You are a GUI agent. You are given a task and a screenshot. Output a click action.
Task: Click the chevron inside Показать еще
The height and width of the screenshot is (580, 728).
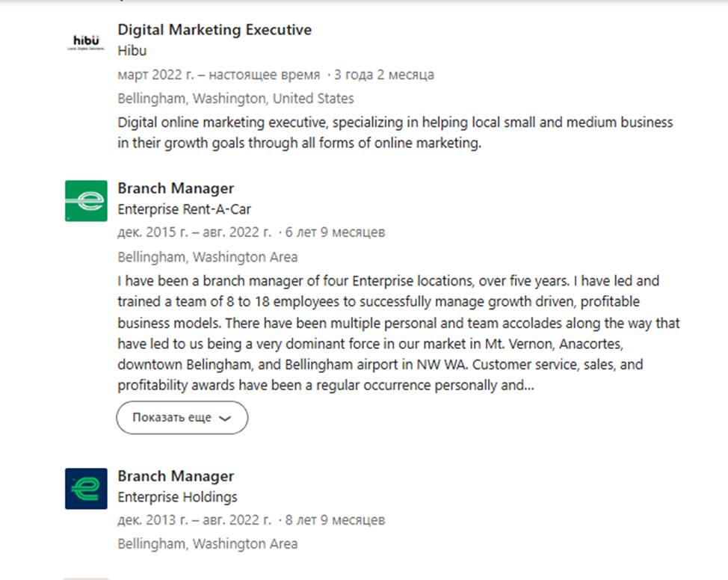[225, 419]
